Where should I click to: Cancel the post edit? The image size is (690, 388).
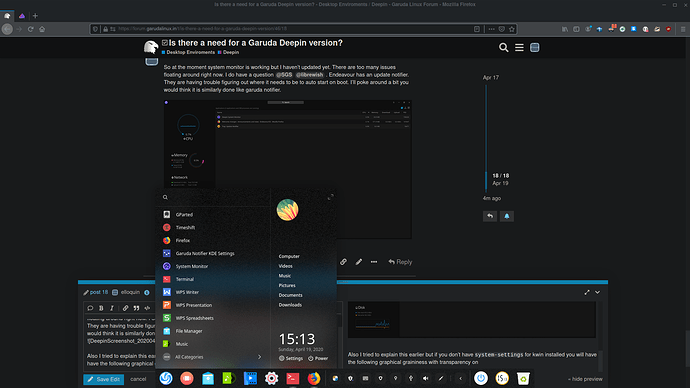coord(138,379)
